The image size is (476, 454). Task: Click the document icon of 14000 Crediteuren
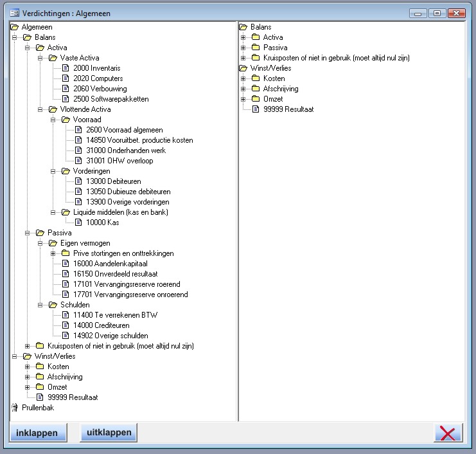point(66,325)
